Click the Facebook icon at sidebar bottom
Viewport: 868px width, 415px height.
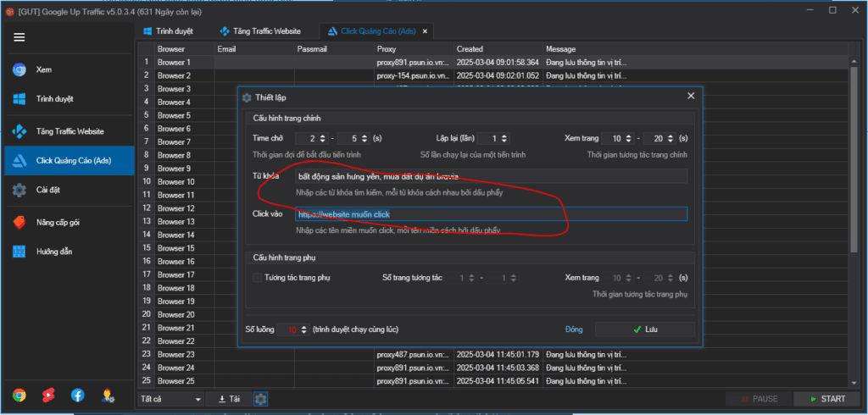(x=78, y=395)
